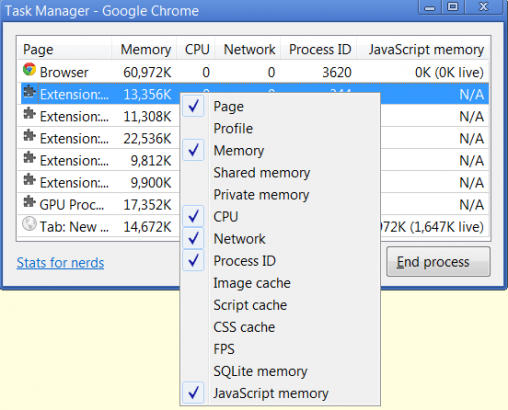Click puzzle icon of 11,308K extension row

coord(29,114)
